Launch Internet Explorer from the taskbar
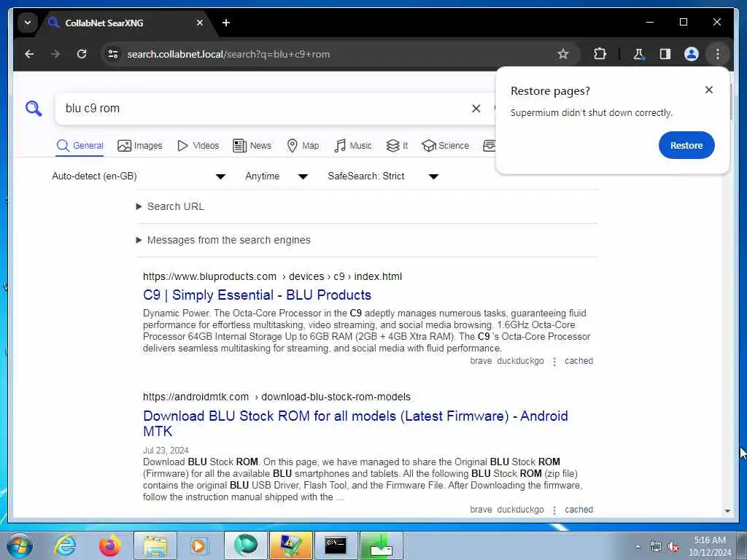 [x=65, y=545]
